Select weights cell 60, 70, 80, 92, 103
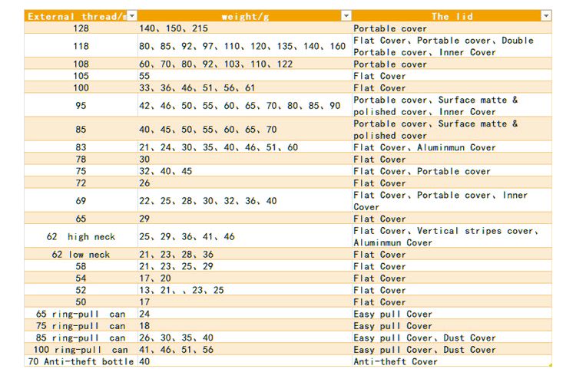The width and height of the screenshot is (576, 392). click(215, 64)
